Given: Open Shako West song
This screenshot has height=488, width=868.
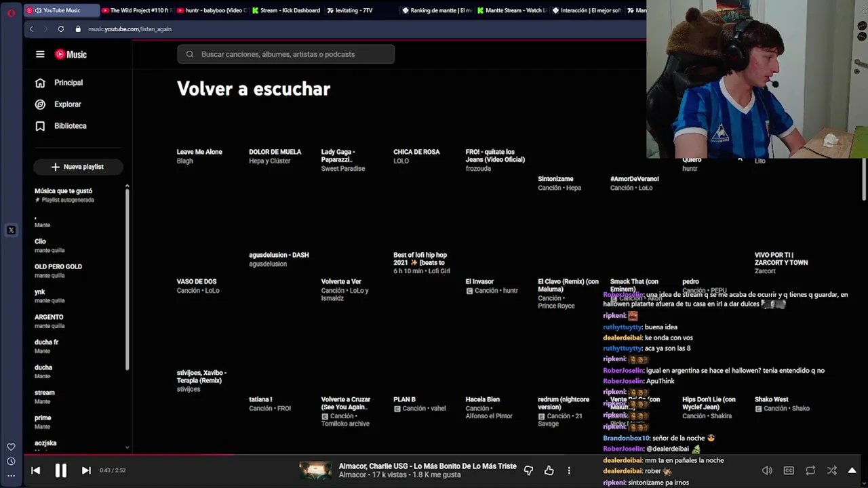Looking at the screenshot, I should click(771, 399).
